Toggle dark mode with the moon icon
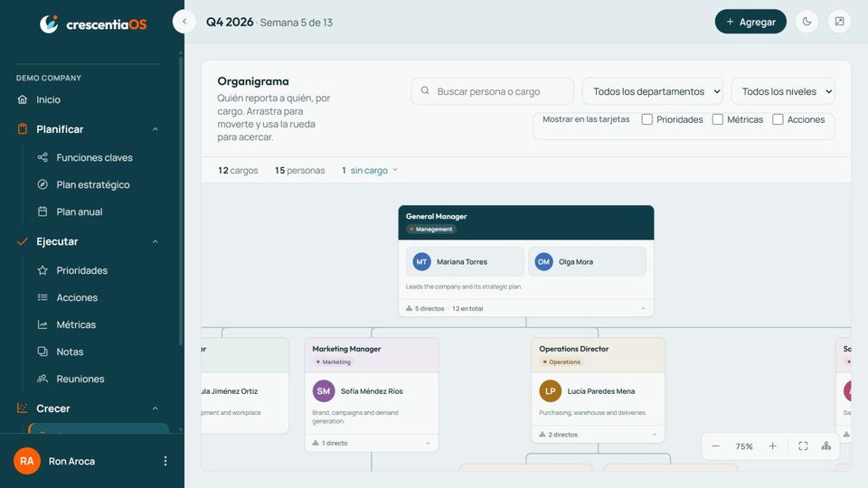868x488 pixels. tap(807, 22)
